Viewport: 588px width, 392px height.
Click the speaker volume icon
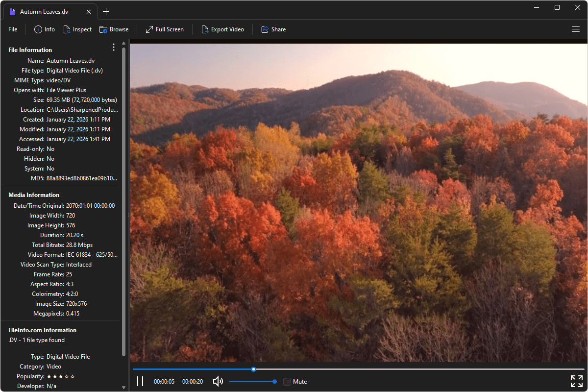click(x=218, y=381)
